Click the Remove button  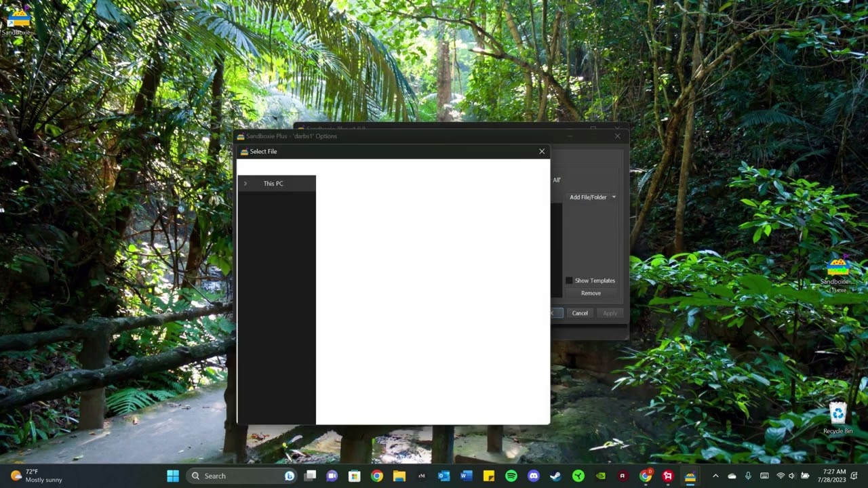(591, 293)
